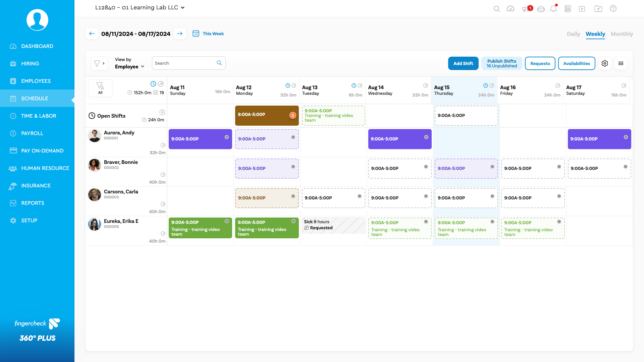Open Time & Labor in sidebar
644x362 pixels.
coord(38,116)
